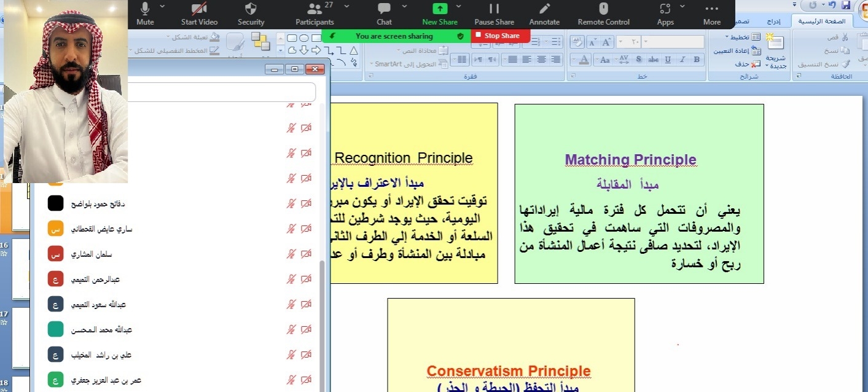Click the Stop Share button
The height and width of the screenshot is (392, 868).
coord(501,36)
